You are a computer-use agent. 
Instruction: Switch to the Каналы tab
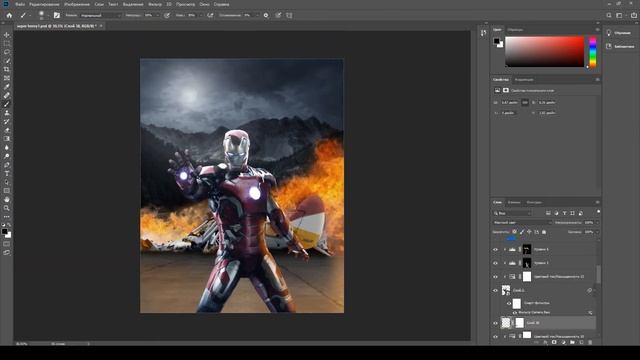(514, 202)
